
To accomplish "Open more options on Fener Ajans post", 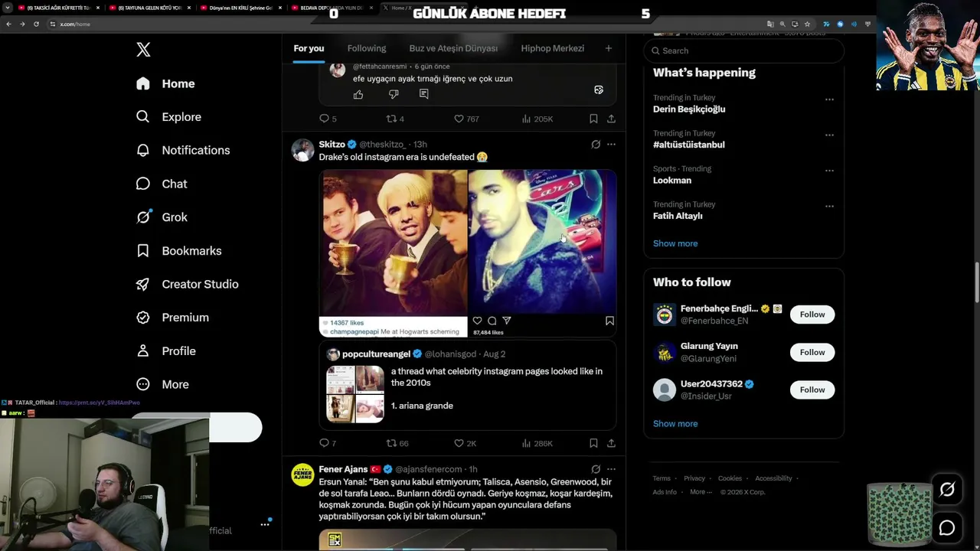I will point(611,469).
